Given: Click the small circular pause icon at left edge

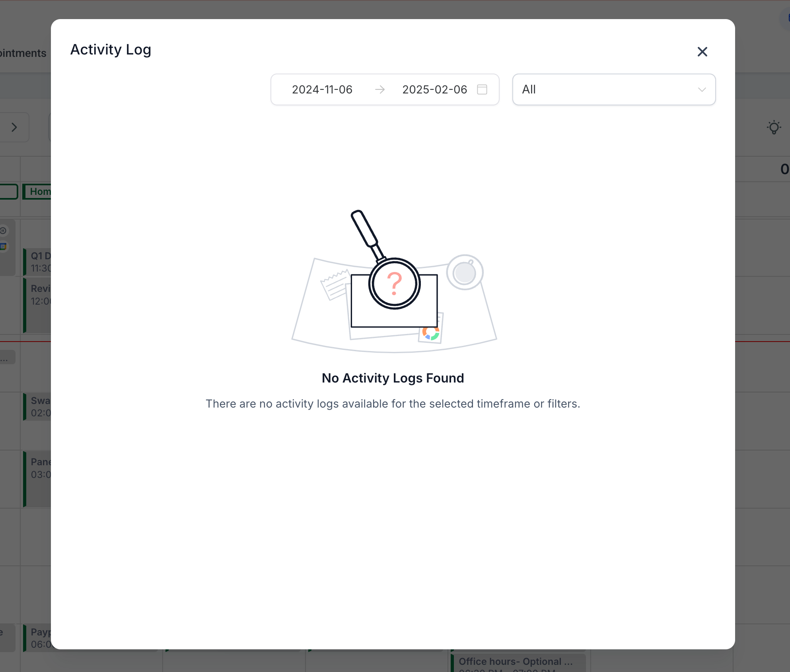Looking at the screenshot, I should click(3, 231).
